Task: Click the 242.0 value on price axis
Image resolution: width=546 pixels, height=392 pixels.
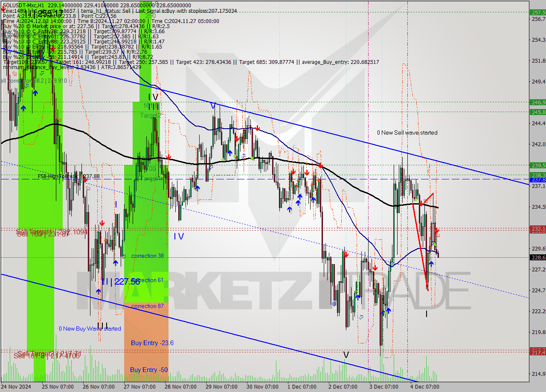Action: (538, 144)
